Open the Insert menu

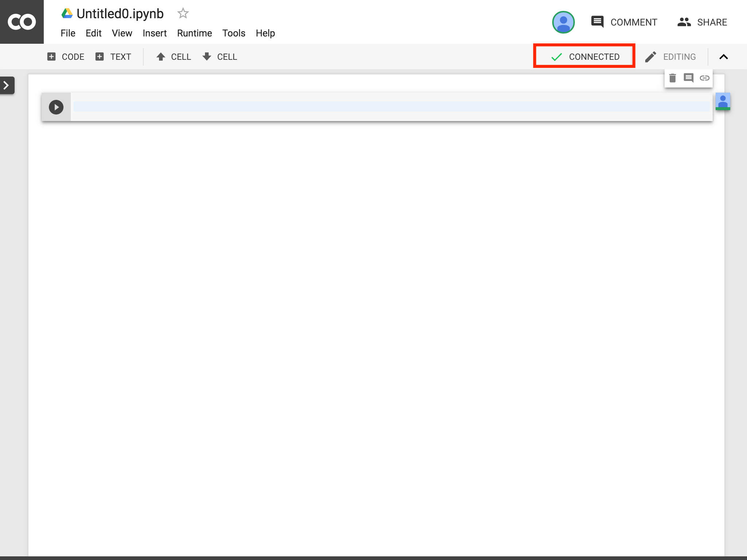155,33
